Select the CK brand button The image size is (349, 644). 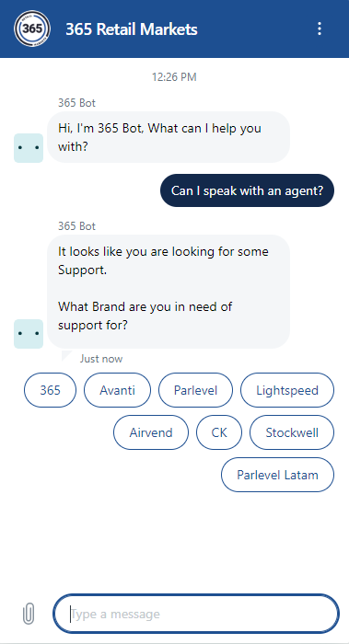coord(219,432)
